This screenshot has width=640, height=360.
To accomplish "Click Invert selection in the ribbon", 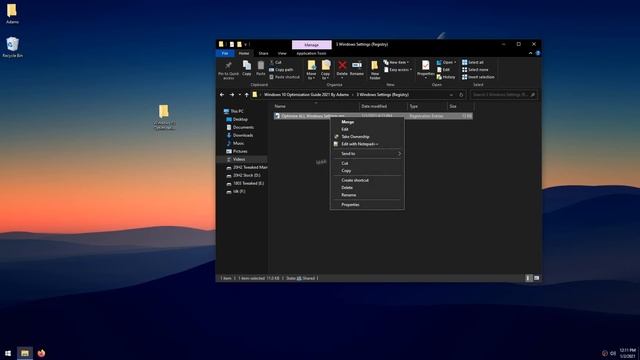I will click(x=478, y=77).
